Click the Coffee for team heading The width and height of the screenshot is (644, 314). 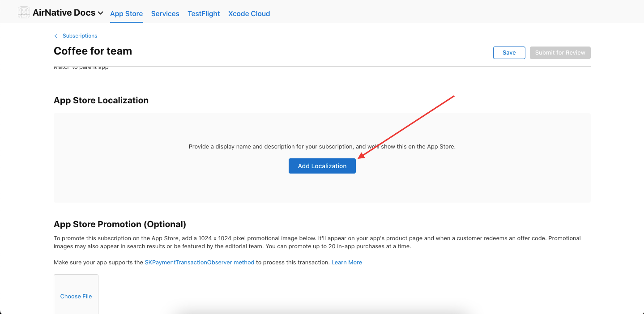93,51
